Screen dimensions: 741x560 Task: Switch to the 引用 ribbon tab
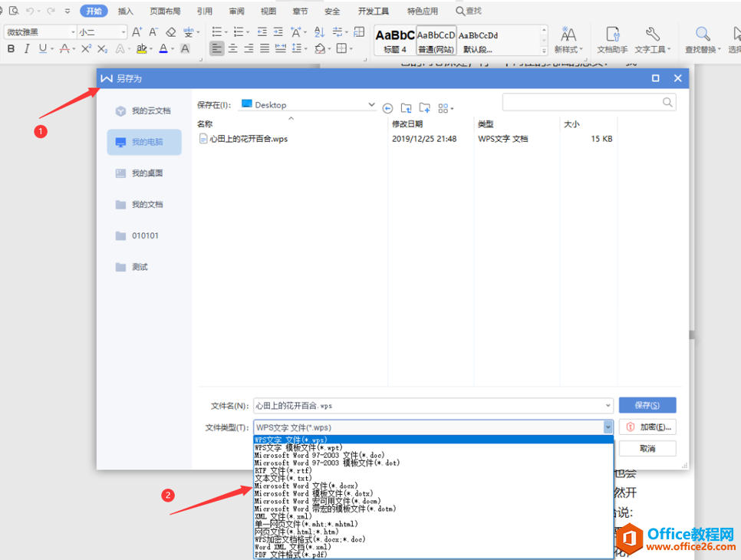point(205,11)
